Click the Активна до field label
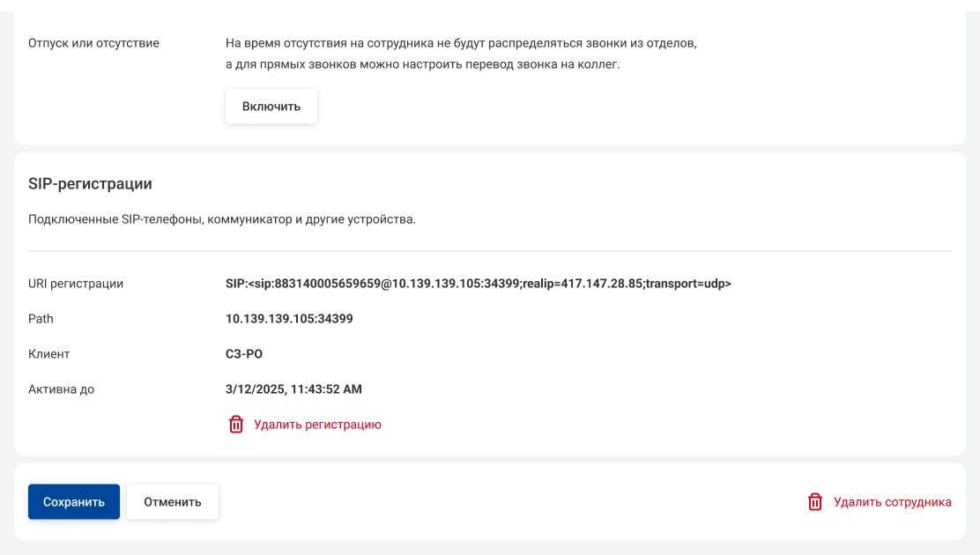This screenshot has height=555, width=980. tap(61, 389)
